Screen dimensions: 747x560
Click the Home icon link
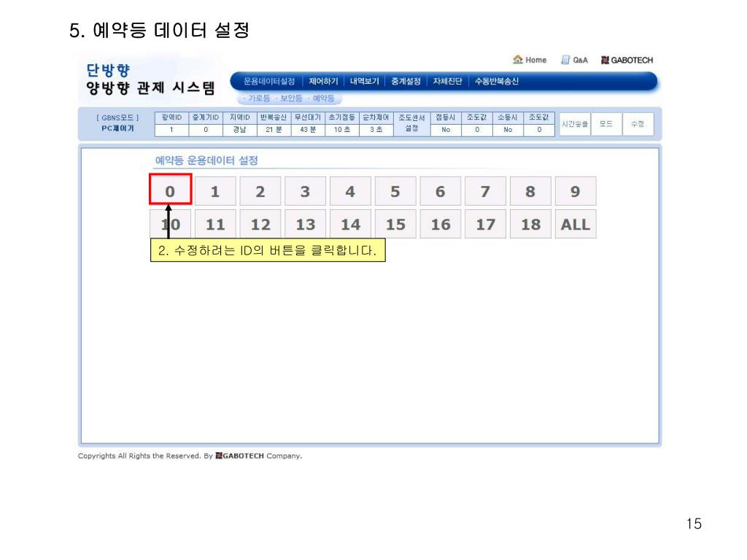(x=530, y=60)
